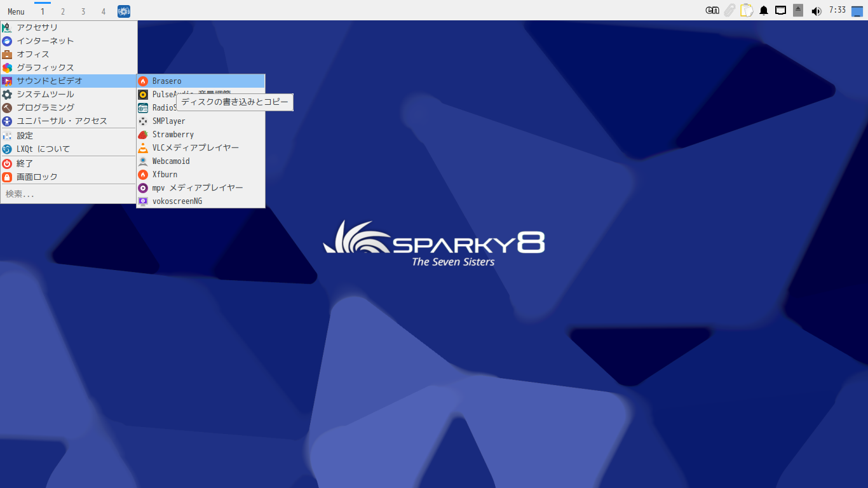This screenshot has height=488, width=868.
Task: Switch to virtual desktop 3
Action: [83, 11]
